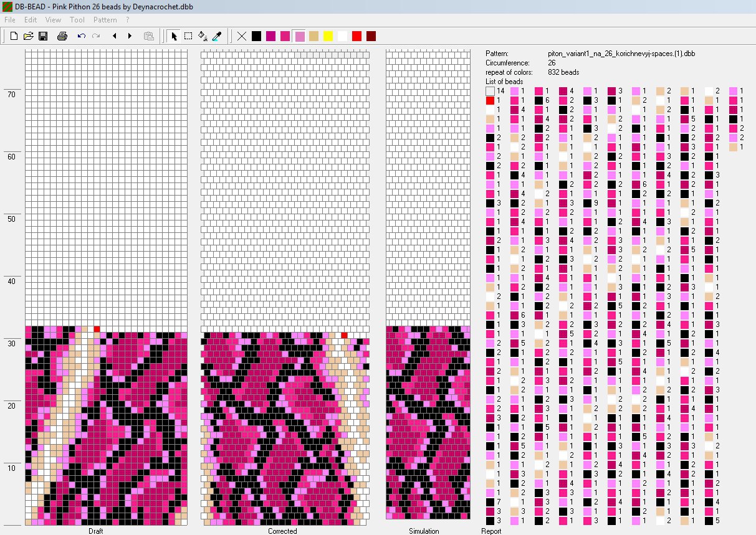Choose the tan beige color swatch
The width and height of the screenshot is (756, 535).
(x=313, y=36)
